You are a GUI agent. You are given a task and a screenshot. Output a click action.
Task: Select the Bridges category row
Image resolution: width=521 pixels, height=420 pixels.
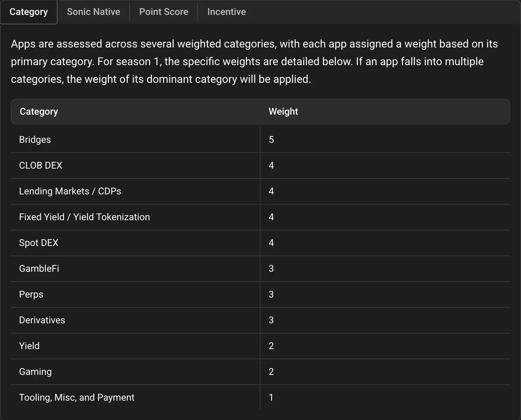35,140
